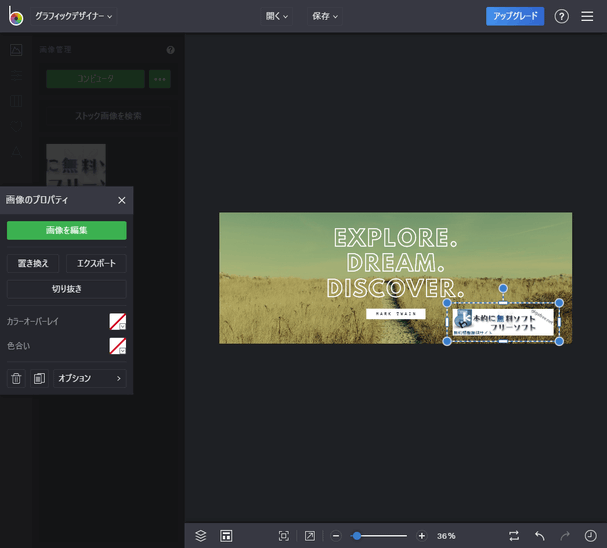607x548 pixels.
Task: Click the rotate handle above selected image
Action: click(503, 288)
